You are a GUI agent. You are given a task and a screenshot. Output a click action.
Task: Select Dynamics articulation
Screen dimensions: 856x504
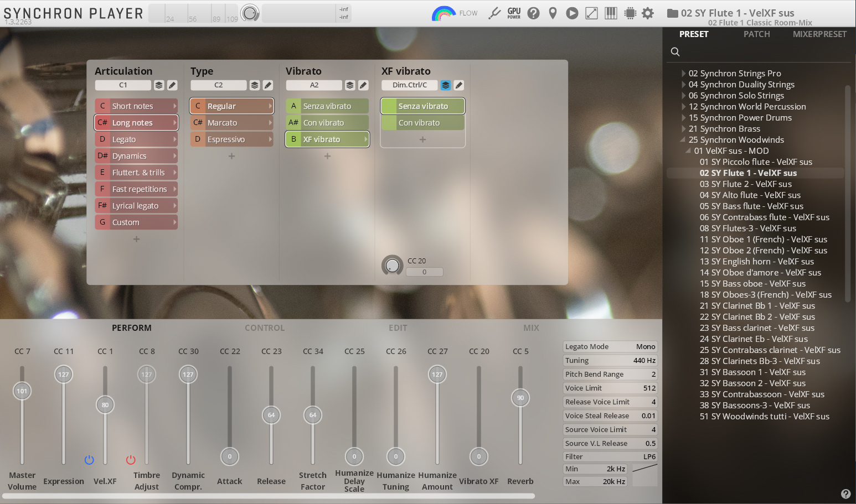pyautogui.click(x=136, y=156)
